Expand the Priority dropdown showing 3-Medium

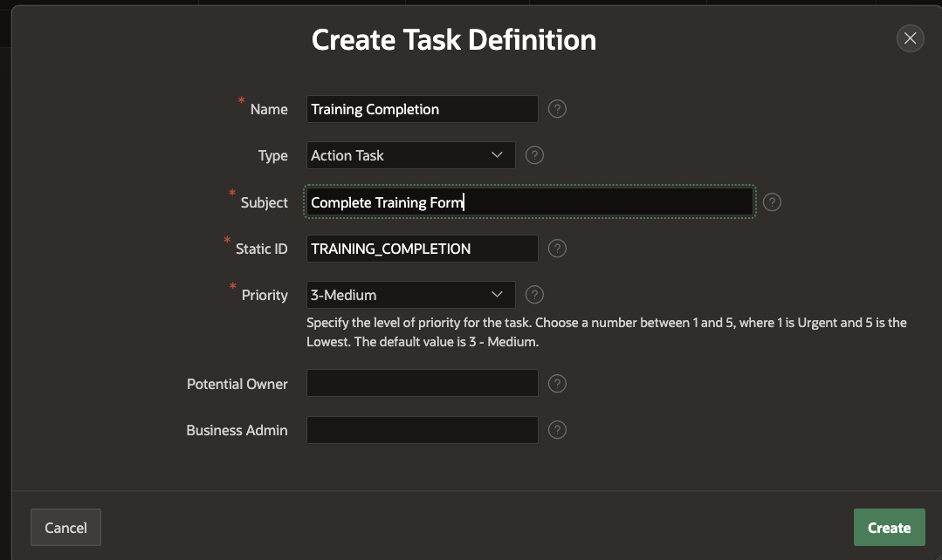coord(410,295)
